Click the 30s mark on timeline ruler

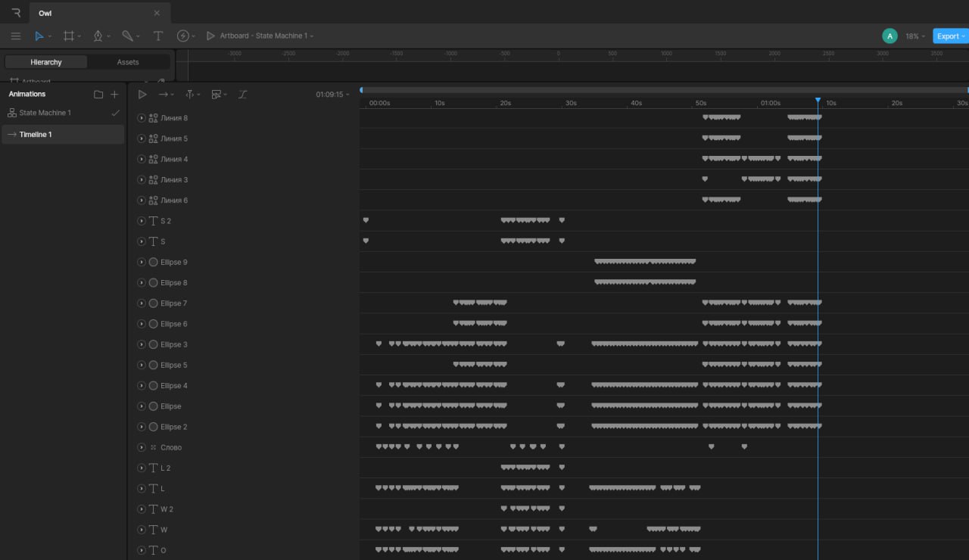coord(571,103)
